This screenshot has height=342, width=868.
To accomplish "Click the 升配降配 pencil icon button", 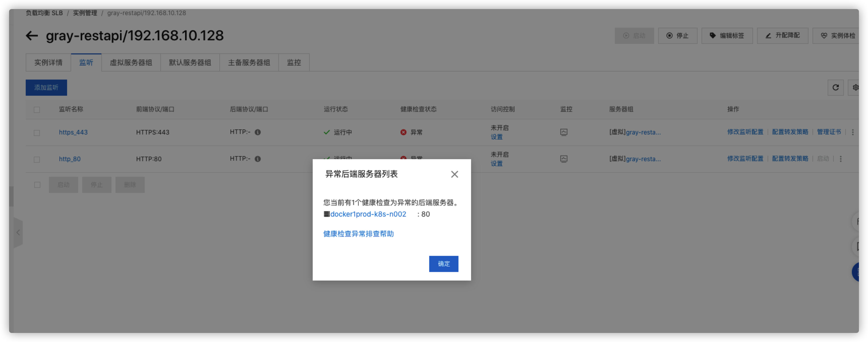I will (x=783, y=35).
